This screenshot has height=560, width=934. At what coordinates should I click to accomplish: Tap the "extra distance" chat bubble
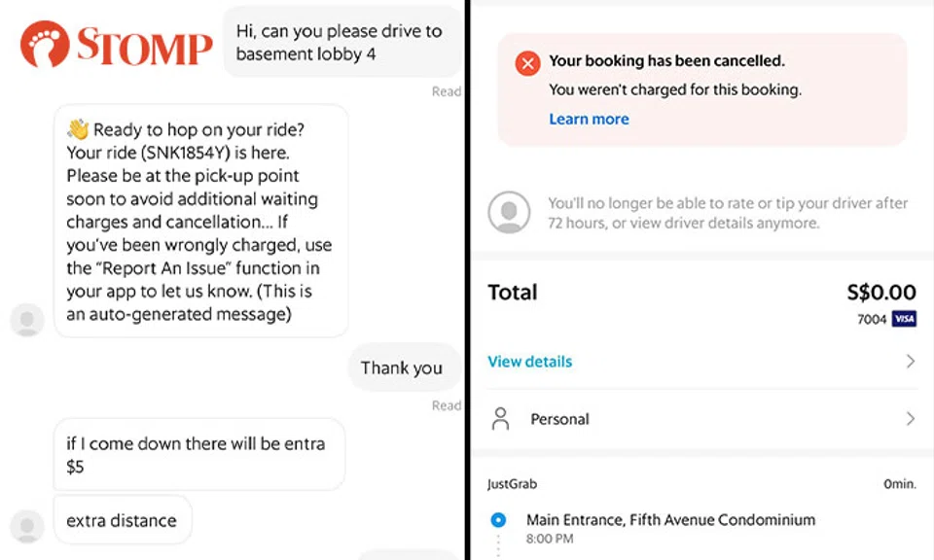pos(123,521)
